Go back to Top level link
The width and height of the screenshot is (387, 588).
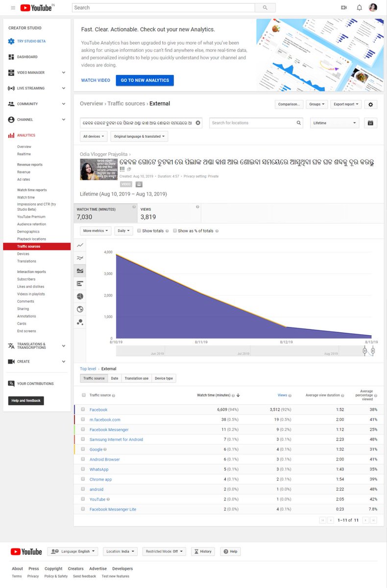click(x=88, y=368)
